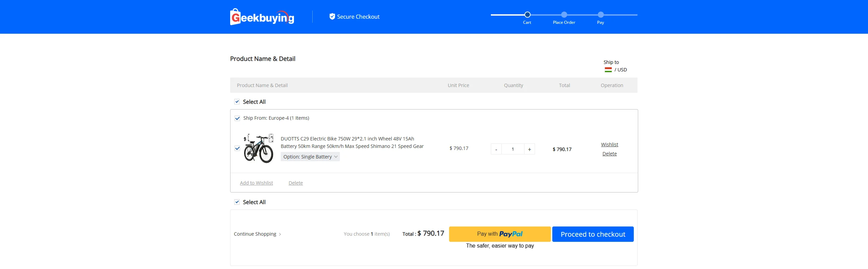Click the Geekbuying logo
Viewport: 868px width, 269px height.
click(x=262, y=17)
